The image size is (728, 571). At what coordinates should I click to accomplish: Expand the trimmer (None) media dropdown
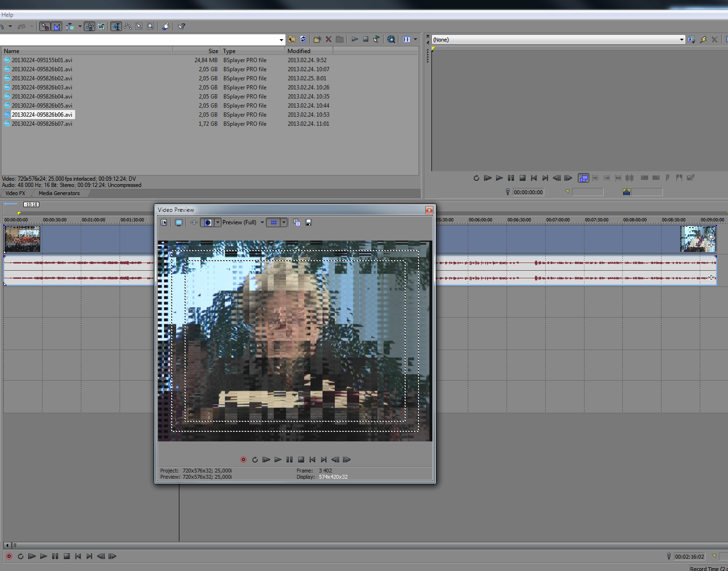pos(682,40)
